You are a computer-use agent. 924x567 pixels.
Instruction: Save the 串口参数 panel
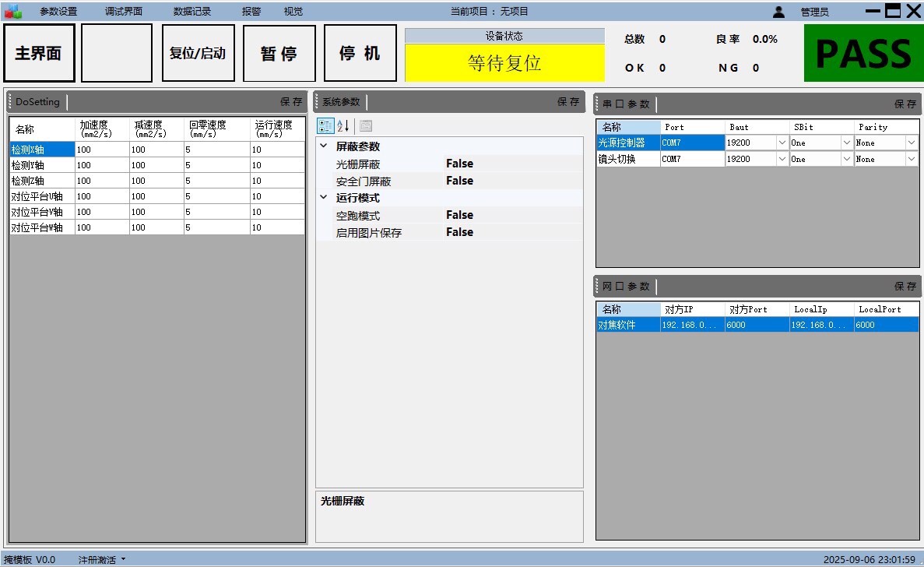coord(905,104)
